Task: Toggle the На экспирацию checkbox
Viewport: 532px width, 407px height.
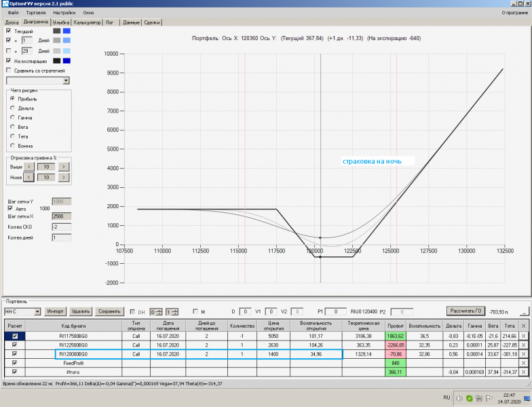Action: (x=9, y=61)
